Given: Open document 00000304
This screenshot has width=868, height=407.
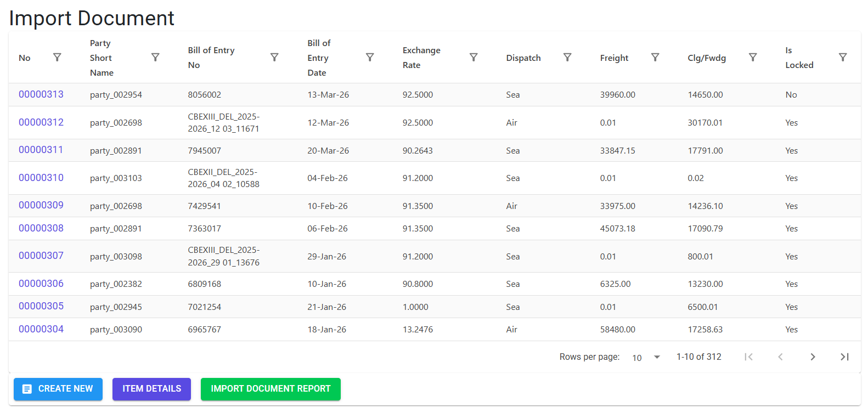Looking at the screenshot, I should [x=41, y=329].
